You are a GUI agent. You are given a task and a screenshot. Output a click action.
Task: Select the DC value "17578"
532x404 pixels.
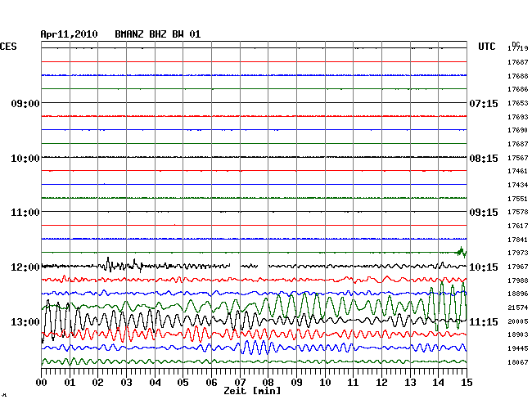518,212
